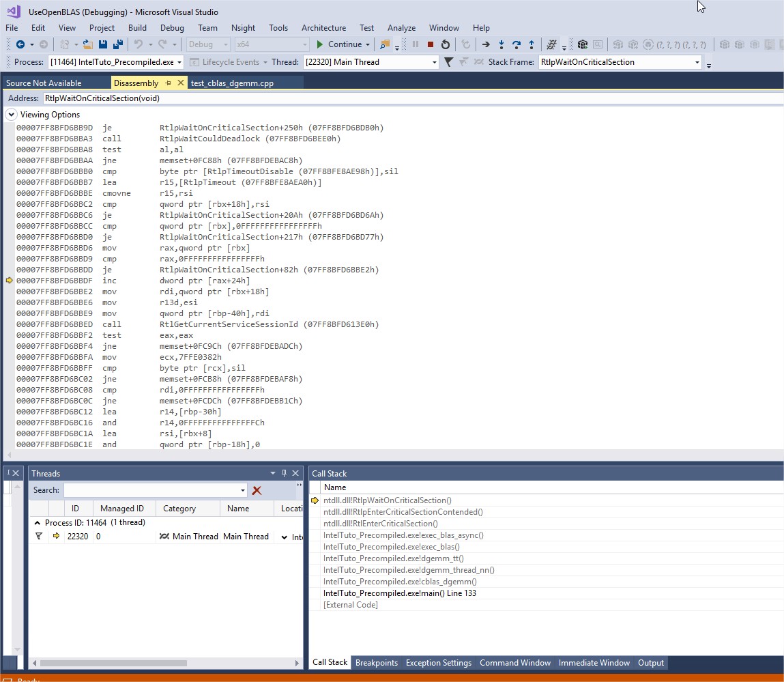
Task: Open Threads panel window options dropdown
Action: pos(272,473)
